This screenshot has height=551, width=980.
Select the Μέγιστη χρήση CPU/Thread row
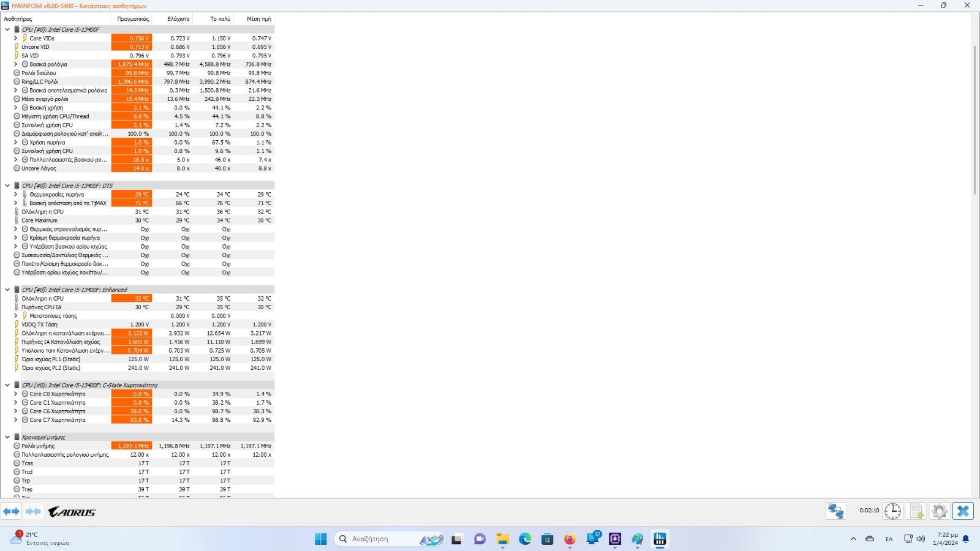point(138,116)
